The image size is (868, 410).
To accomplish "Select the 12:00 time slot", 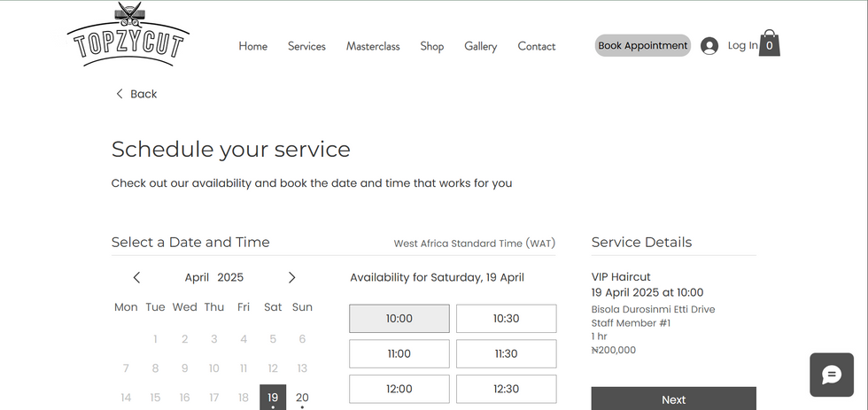I will 399,389.
